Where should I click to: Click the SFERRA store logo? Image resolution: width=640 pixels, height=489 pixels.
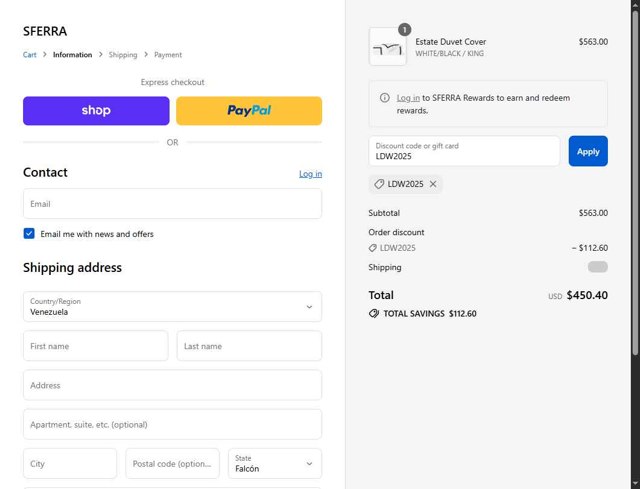[45, 31]
